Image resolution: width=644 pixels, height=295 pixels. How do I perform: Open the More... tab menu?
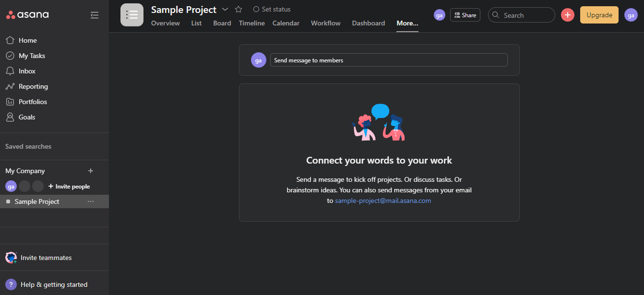[x=407, y=23]
